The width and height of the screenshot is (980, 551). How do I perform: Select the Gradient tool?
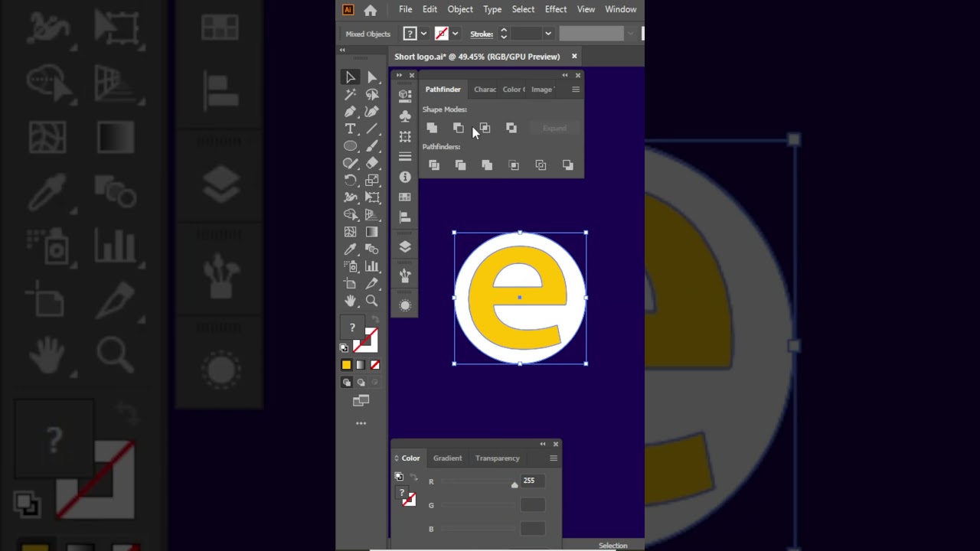click(x=372, y=232)
